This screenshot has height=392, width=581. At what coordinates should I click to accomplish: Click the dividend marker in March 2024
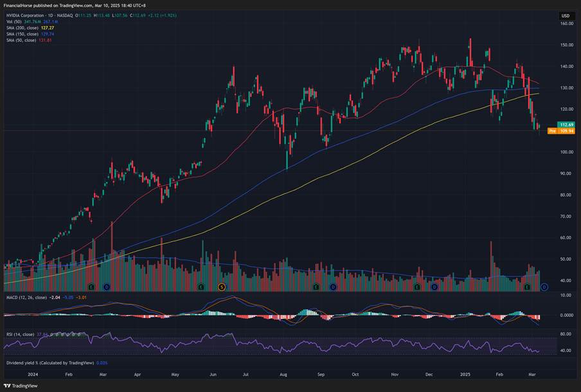click(x=107, y=287)
